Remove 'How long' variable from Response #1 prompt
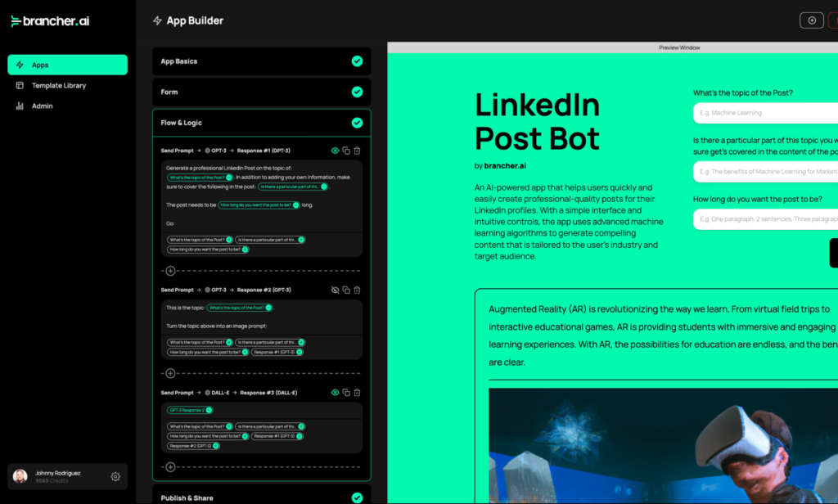838x504 pixels. coord(296,205)
